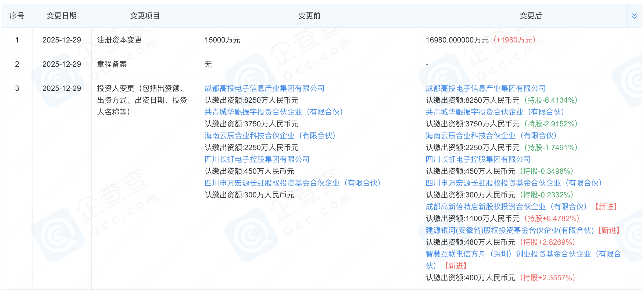Click the 变更后 column header

[531, 16]
